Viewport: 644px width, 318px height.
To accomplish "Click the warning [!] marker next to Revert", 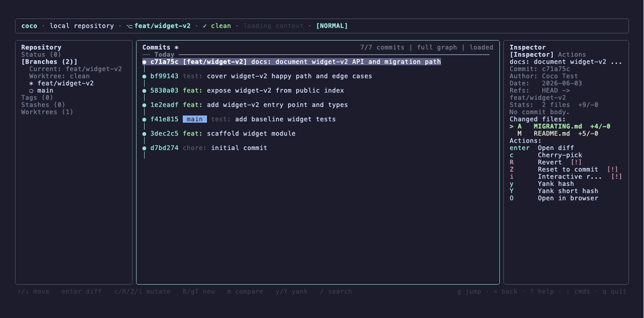I will 576,163.
